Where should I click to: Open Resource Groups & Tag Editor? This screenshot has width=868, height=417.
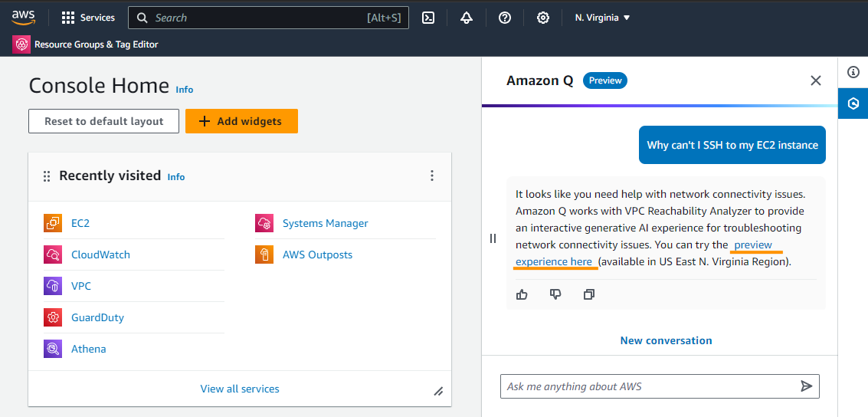[x=86, y=44]
